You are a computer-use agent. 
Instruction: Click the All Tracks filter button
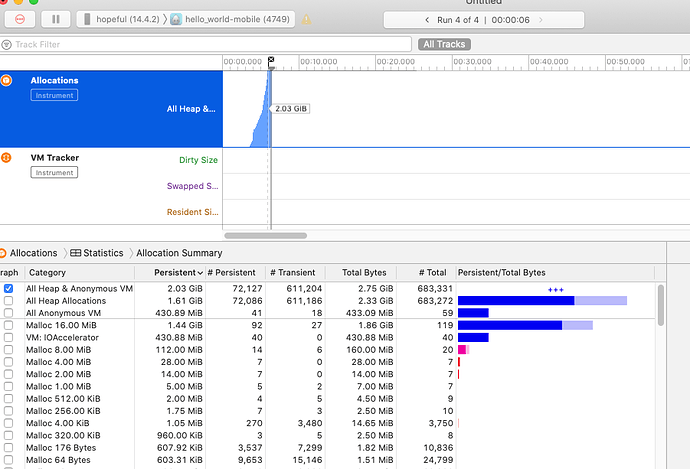[x=444, y=44]
